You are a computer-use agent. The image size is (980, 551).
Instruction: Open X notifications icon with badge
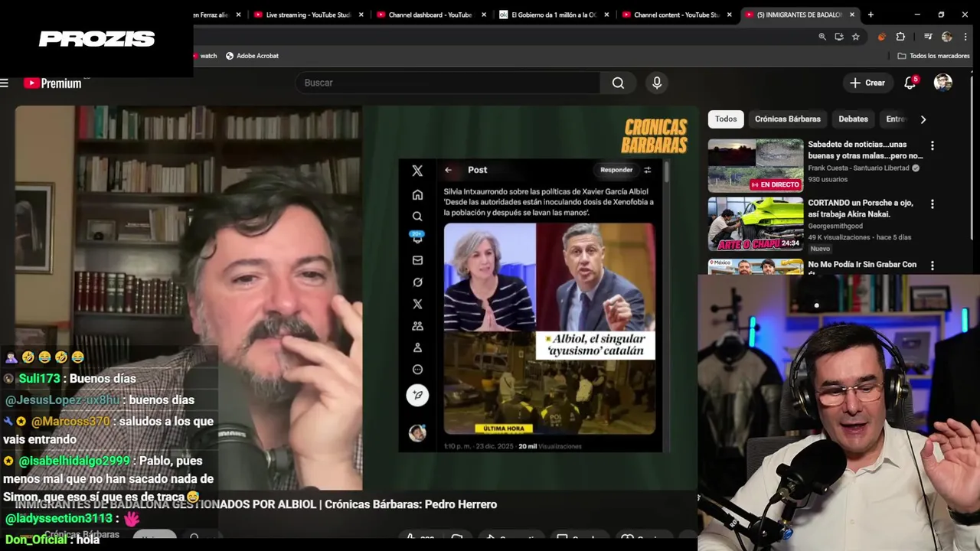[417, 238]
